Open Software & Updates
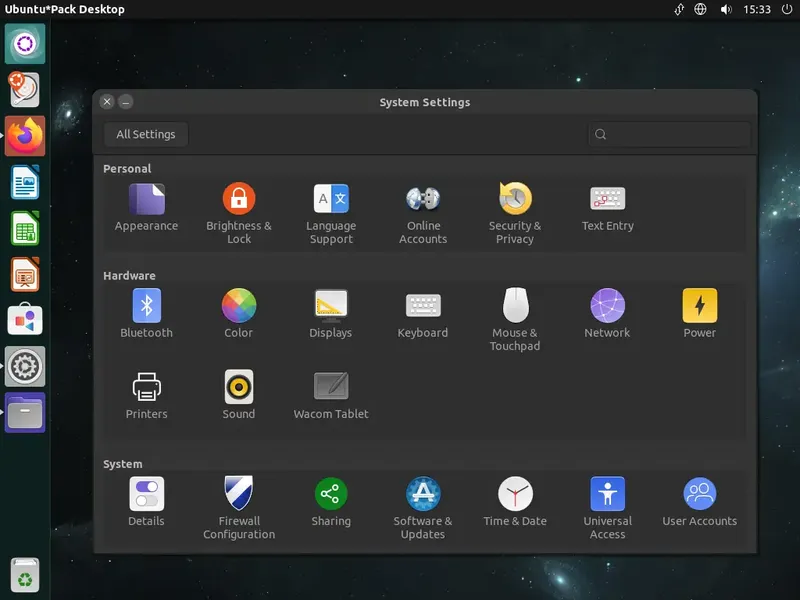This screenshot has width=800, height=600. [423, 508]
